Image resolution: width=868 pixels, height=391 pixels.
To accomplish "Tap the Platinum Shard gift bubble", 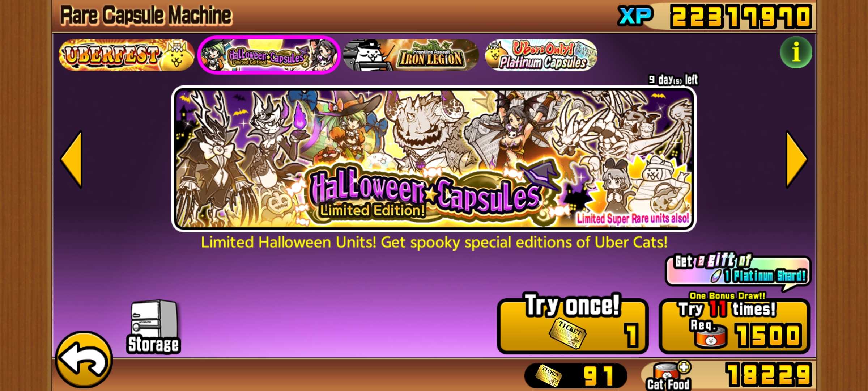I will (738, 271).
